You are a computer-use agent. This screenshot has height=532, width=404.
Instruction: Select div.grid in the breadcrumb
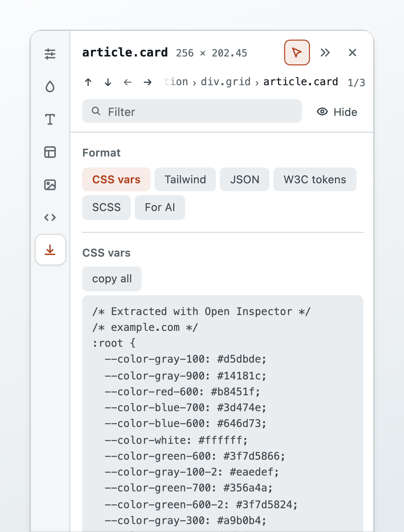pyautogui.click(x=226, y=82)
